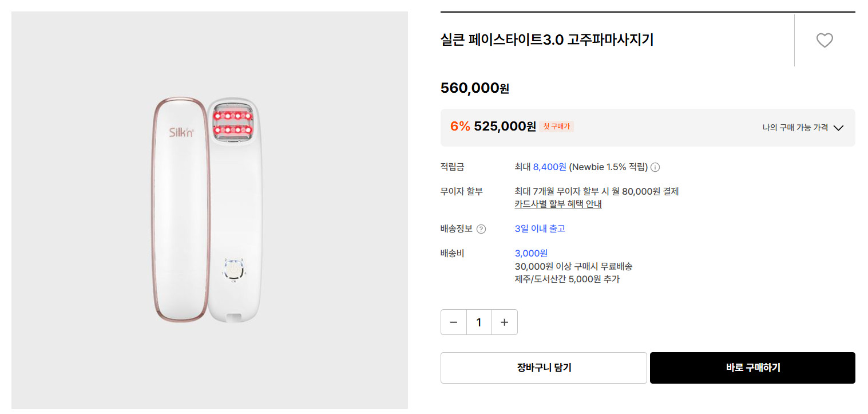Add product to cart via 장바구니 담기
The image size is (868, 414).
543,368
